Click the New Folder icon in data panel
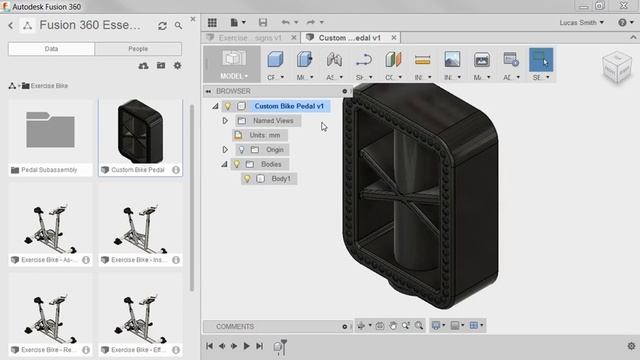 161,65
